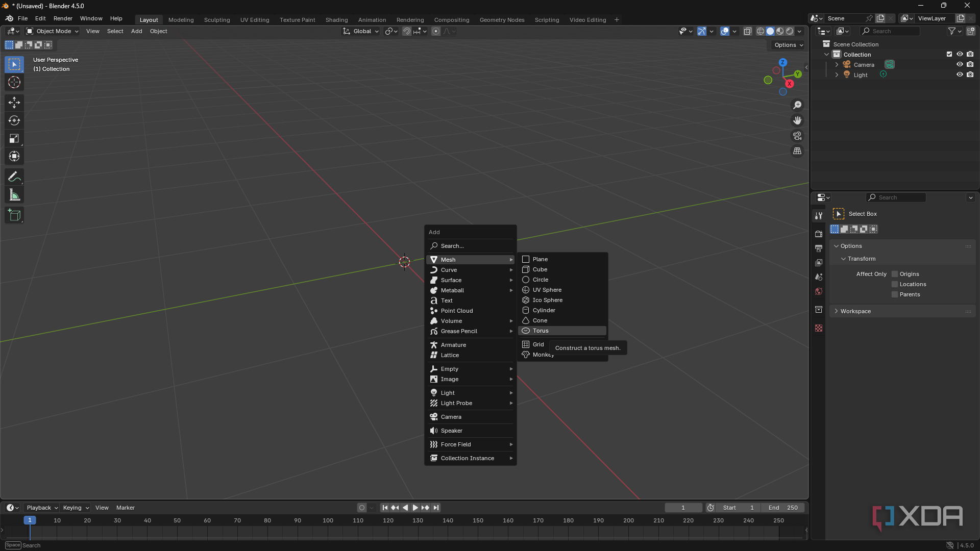980x551 pixels.
Task: Toggle Locations checkbox
Action: pyautogui.click(x=895, y=284)
